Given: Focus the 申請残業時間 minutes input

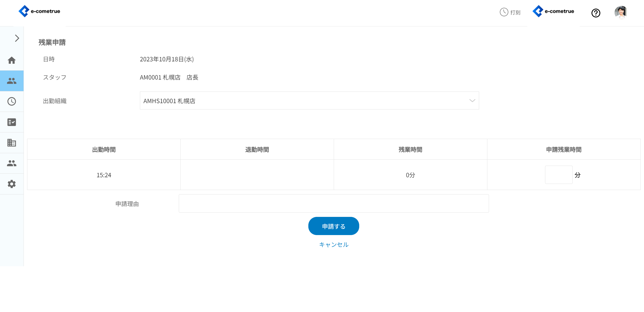Looking at the screenshot, I should click(558, 175).
